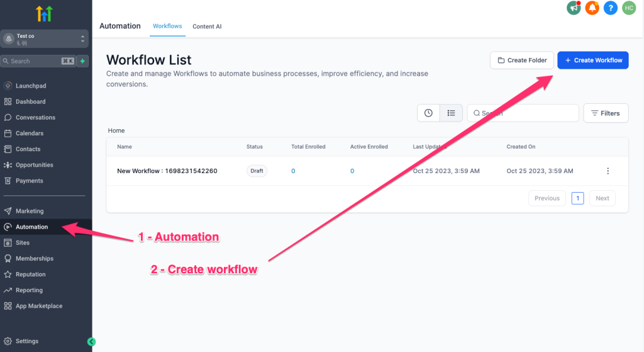Click the Previous pagination button

547,198
